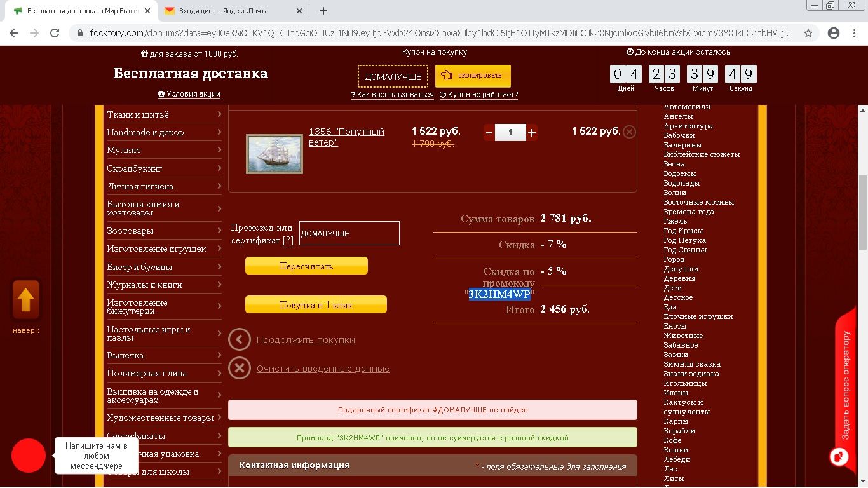Click the promo code input field
Viewport: 868px width, 488px height.
pos(349,233)
